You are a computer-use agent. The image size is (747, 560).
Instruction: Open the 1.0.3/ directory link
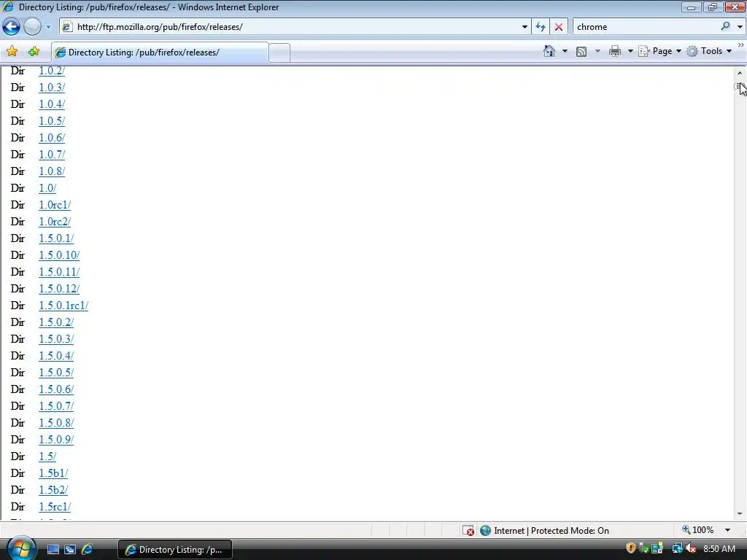tap(52, 87)
